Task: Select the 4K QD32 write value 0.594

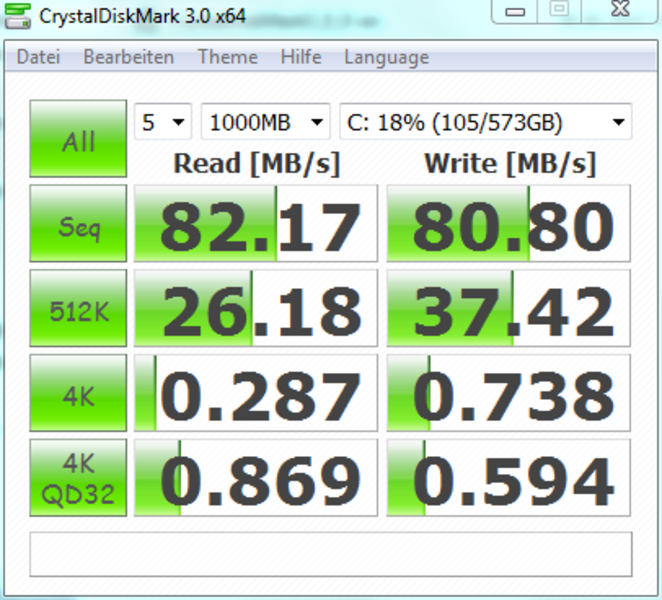Action: pyautogui.click(x=509, y=478)
